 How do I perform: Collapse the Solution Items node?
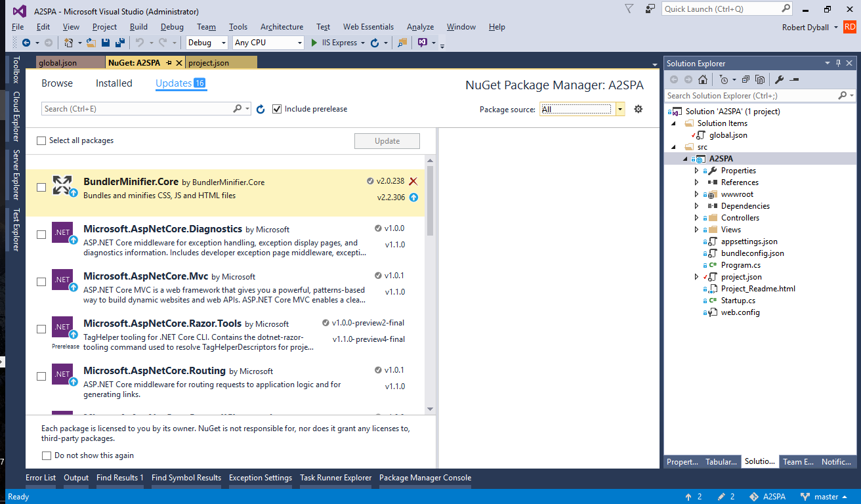pyautogui.click(x=673, y=123)
